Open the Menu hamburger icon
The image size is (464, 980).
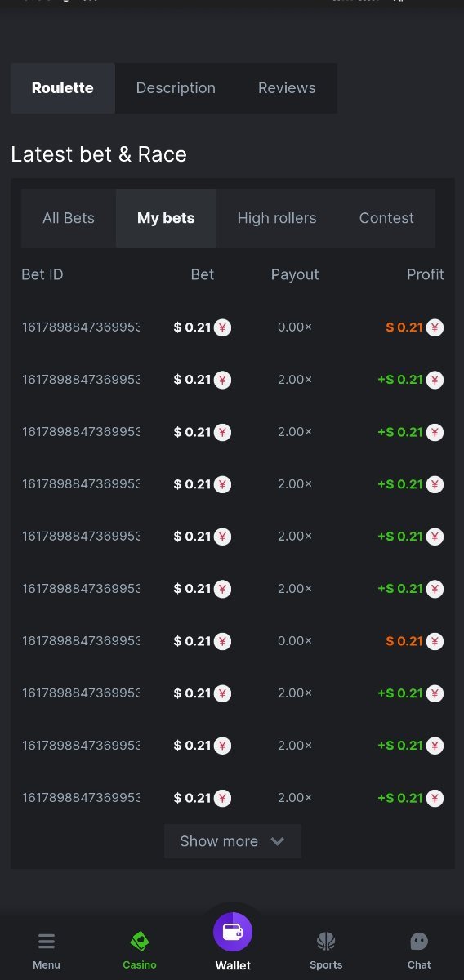[x=47, y=942]
